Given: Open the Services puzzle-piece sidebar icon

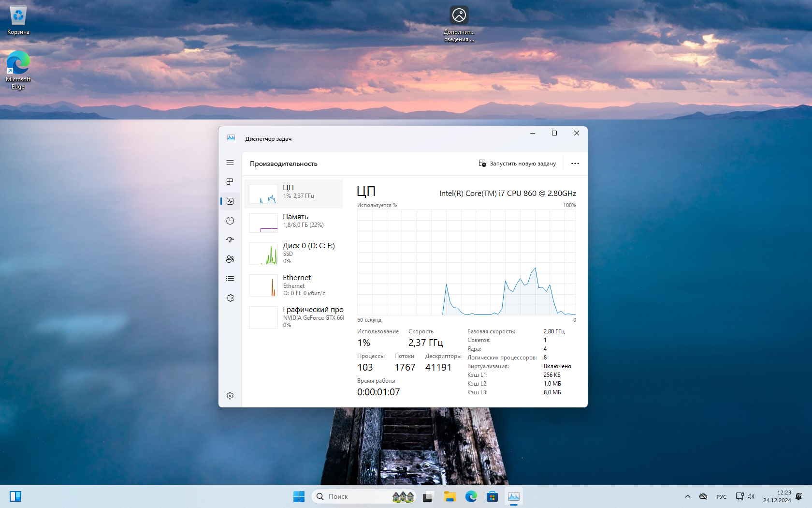Looking at the screenshot, I should [230, 298].
